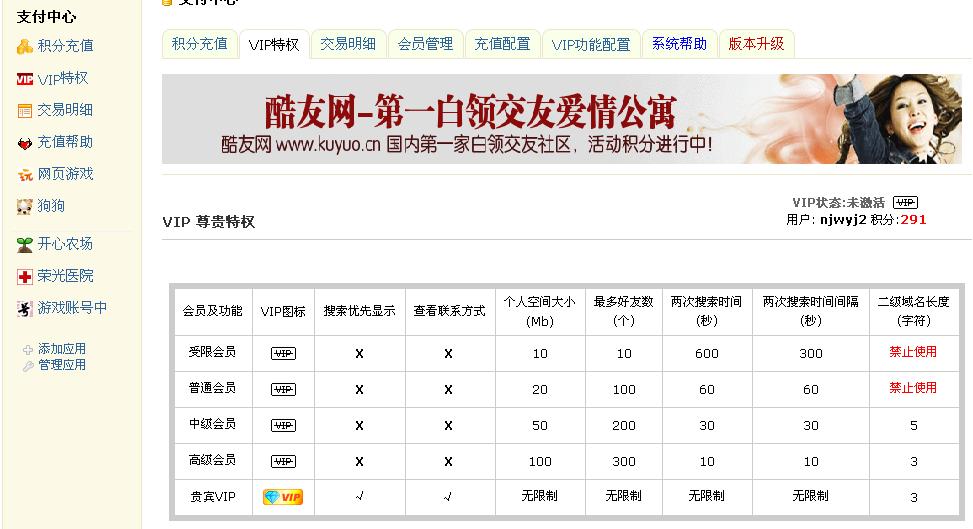Click the 搜索优先显示 column header
This screenshot has height=529, width=973.
pos(359,311)
